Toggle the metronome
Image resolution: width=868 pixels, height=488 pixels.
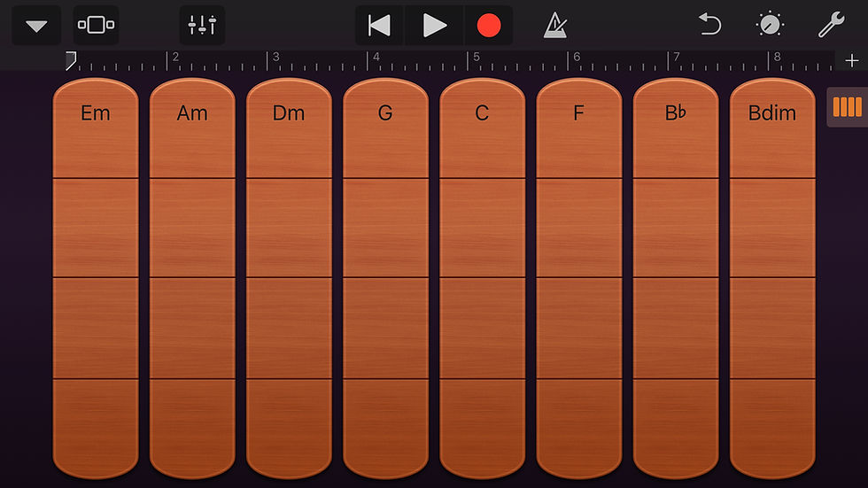tap(555, 26)
